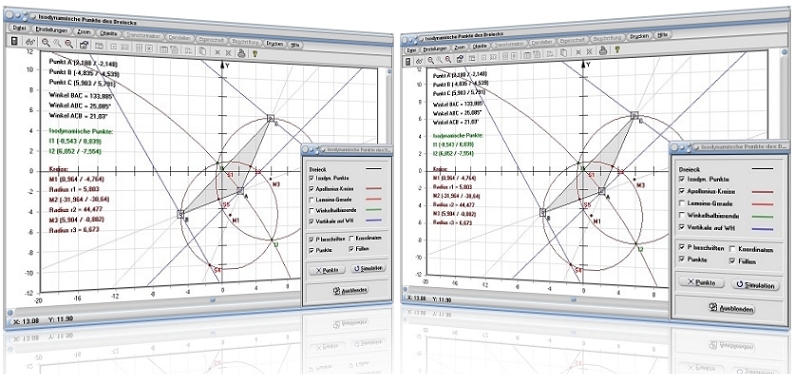Click the Simulation button in right panel

point(756,285)
